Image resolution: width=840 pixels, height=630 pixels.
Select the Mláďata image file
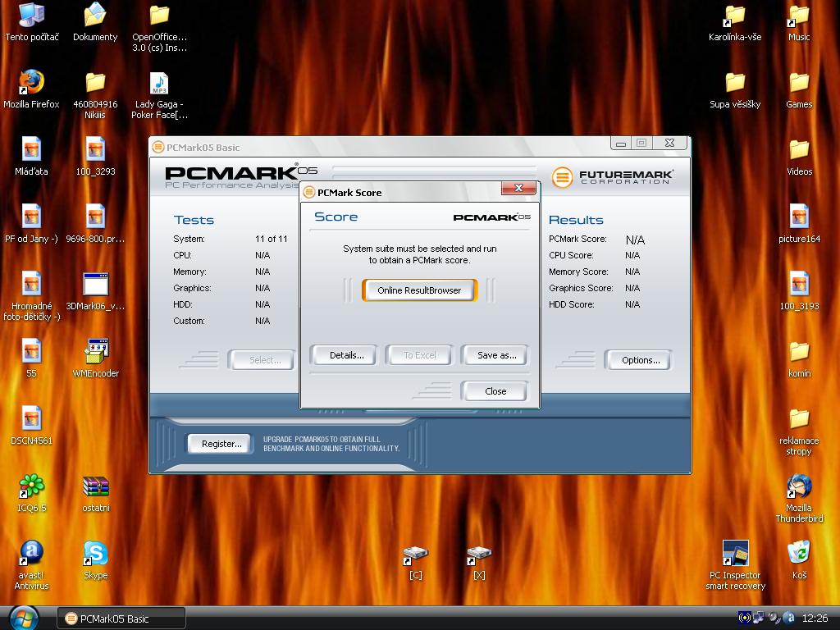click(x=32, y=156)
